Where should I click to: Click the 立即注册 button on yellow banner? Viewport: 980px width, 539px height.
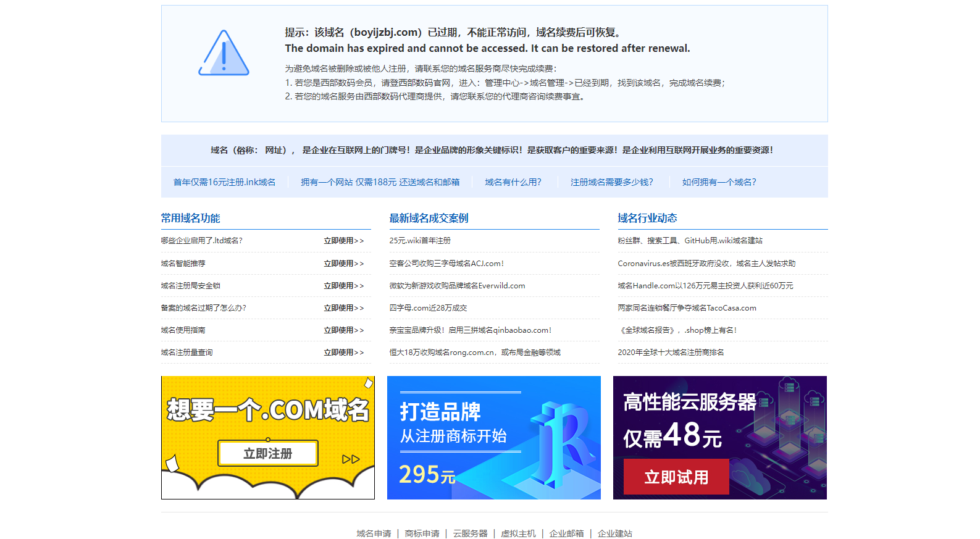pos(267,453)
